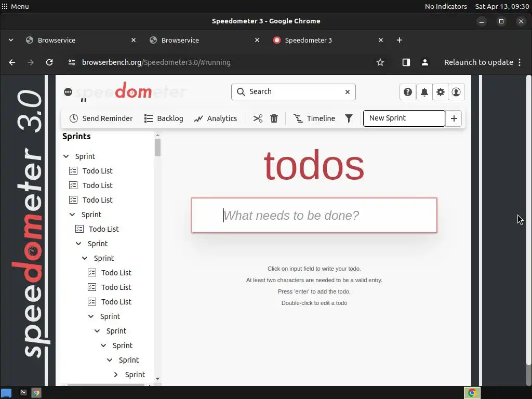Reload the page
The width and height of the screenshot is (532, 399).
coord(49,62)
